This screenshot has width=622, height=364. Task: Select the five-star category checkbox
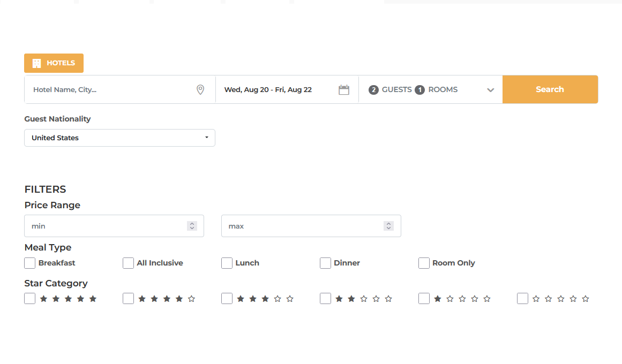30,299
